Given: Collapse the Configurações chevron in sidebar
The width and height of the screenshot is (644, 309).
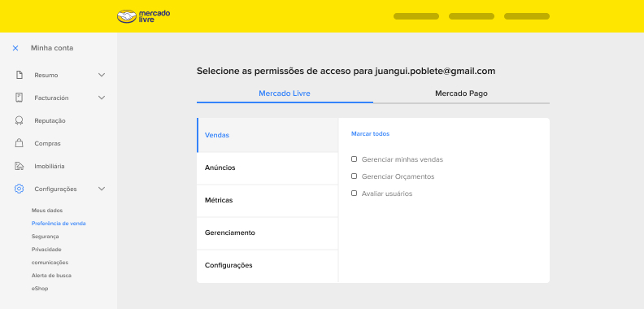Looking at the screenshot, I should click(102, 189).
